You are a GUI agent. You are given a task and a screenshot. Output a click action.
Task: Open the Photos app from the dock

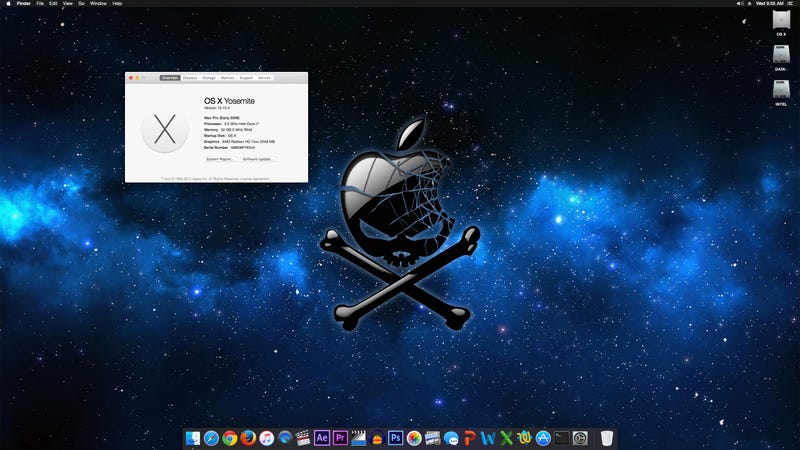click(414, 438)
